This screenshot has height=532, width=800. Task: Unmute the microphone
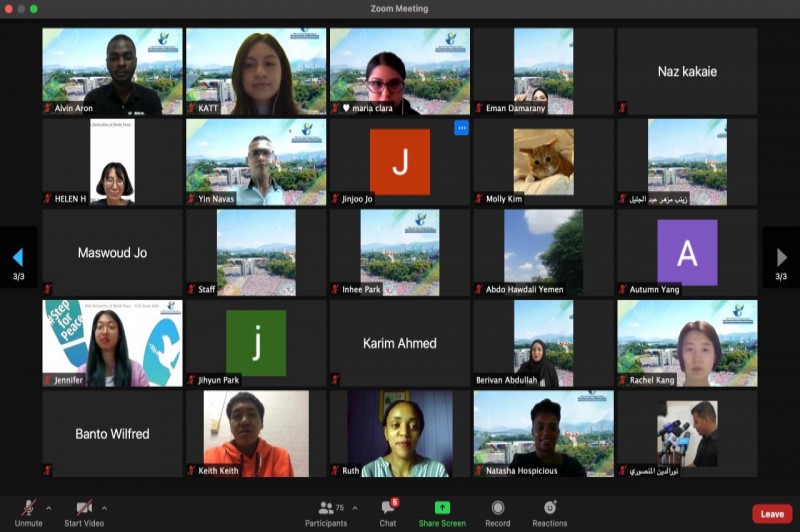[29, 509]
